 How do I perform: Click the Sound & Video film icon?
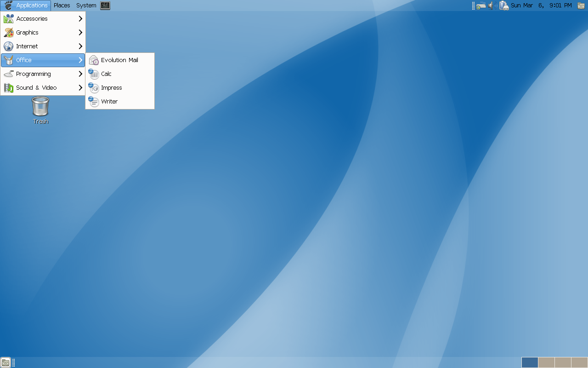tap(8, 88)
